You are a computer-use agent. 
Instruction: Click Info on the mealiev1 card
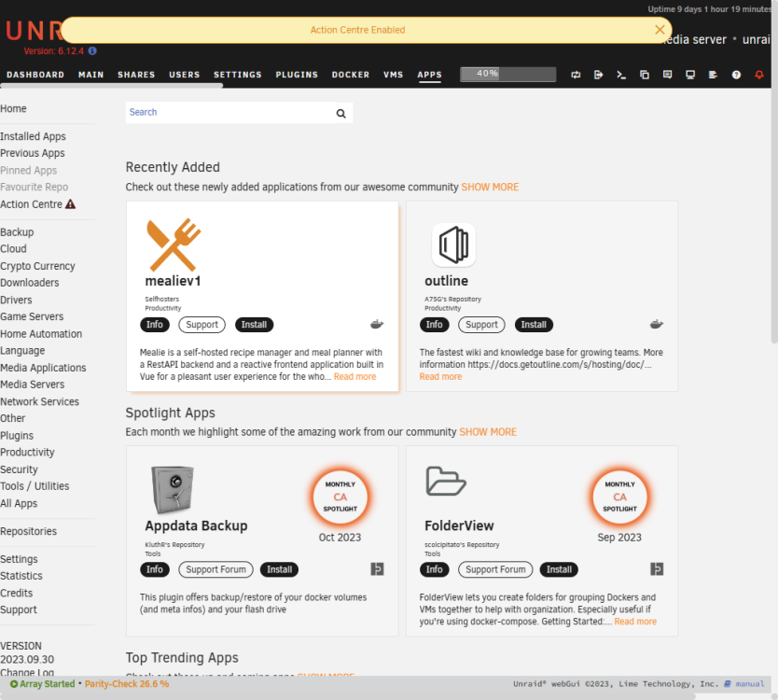coord(155,325)
